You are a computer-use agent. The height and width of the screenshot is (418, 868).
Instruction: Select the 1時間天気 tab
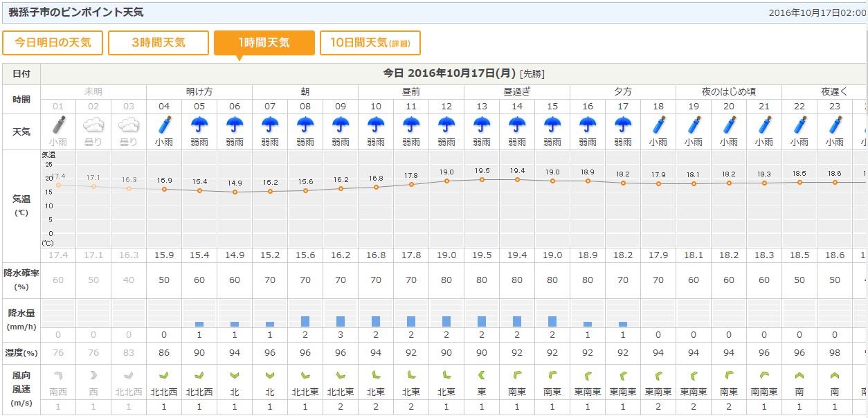coord(264,43)
